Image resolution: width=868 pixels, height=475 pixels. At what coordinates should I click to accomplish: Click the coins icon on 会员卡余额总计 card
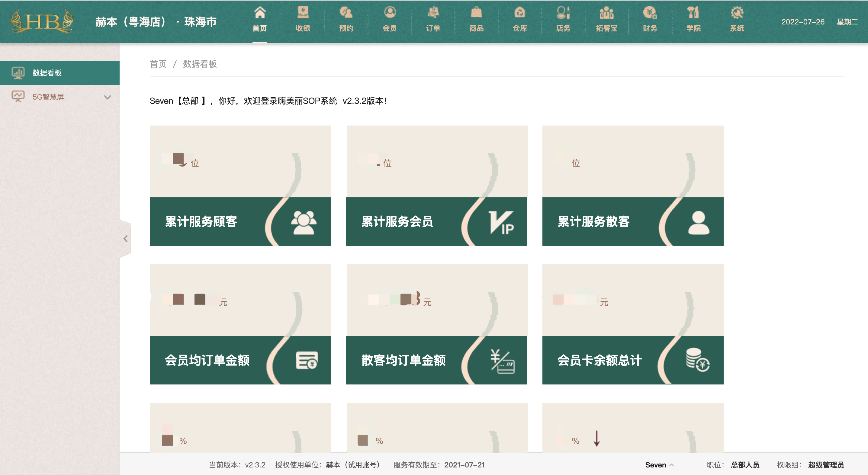point(697,359)
